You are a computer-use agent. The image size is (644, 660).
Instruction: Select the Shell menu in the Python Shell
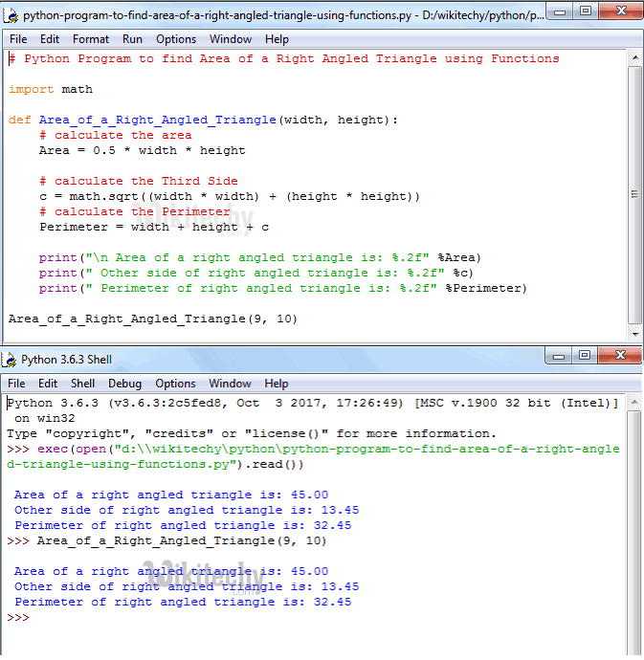82,384
